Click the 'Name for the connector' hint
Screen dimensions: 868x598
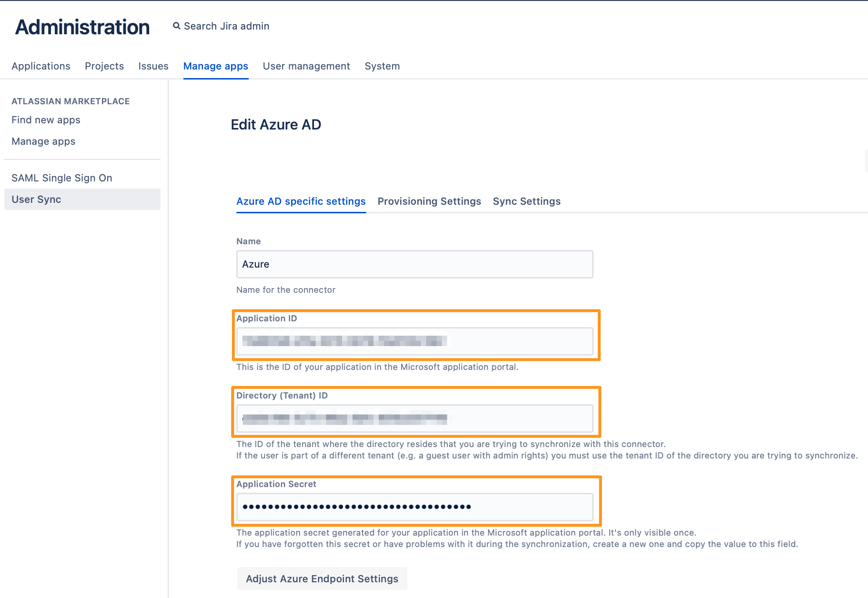(x=286, y=290)
